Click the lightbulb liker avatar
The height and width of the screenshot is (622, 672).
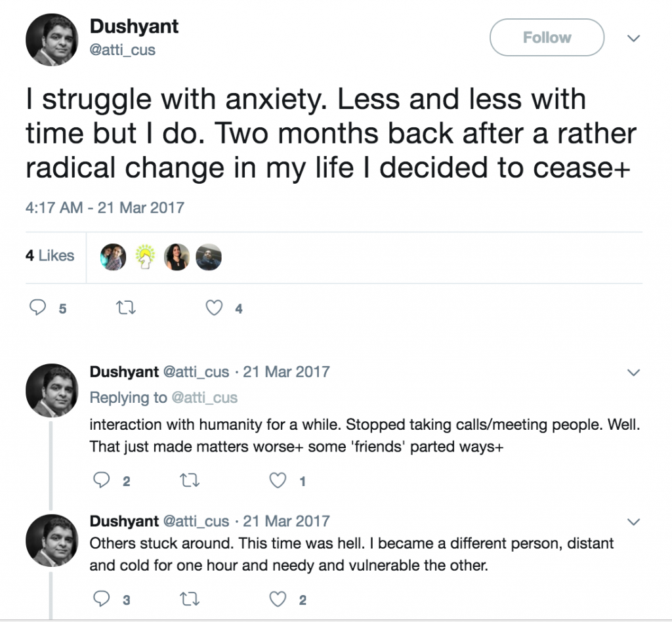(145, 257)
